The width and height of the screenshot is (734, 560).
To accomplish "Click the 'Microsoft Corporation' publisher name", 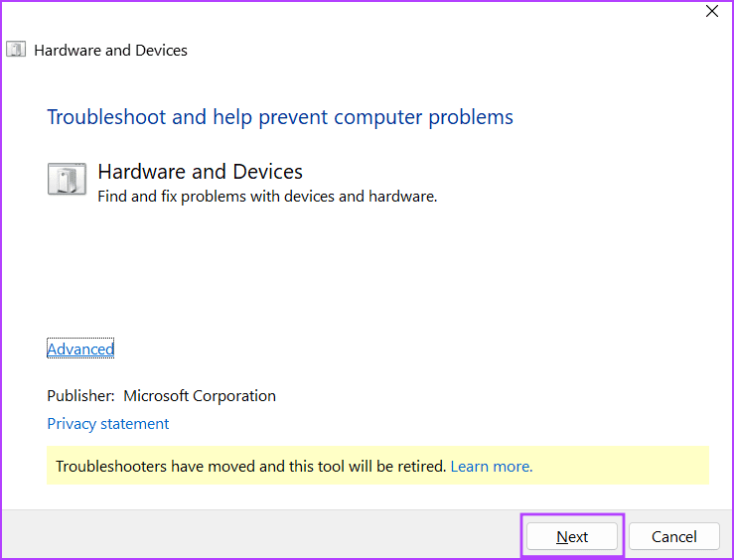I will point(200,396).
